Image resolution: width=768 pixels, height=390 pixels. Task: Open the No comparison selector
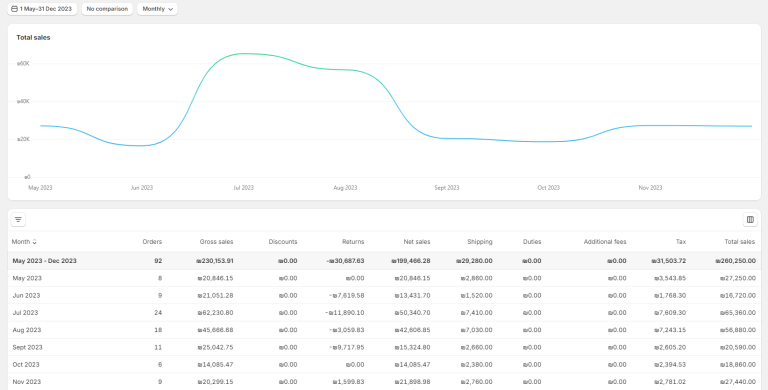pyautogui.click(x=107, y=9)
